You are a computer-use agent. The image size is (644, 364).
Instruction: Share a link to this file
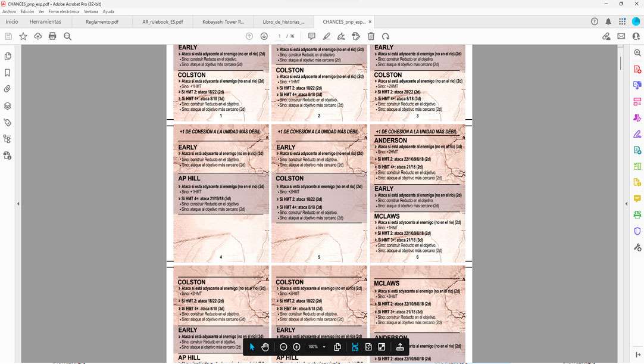[607, 36]
